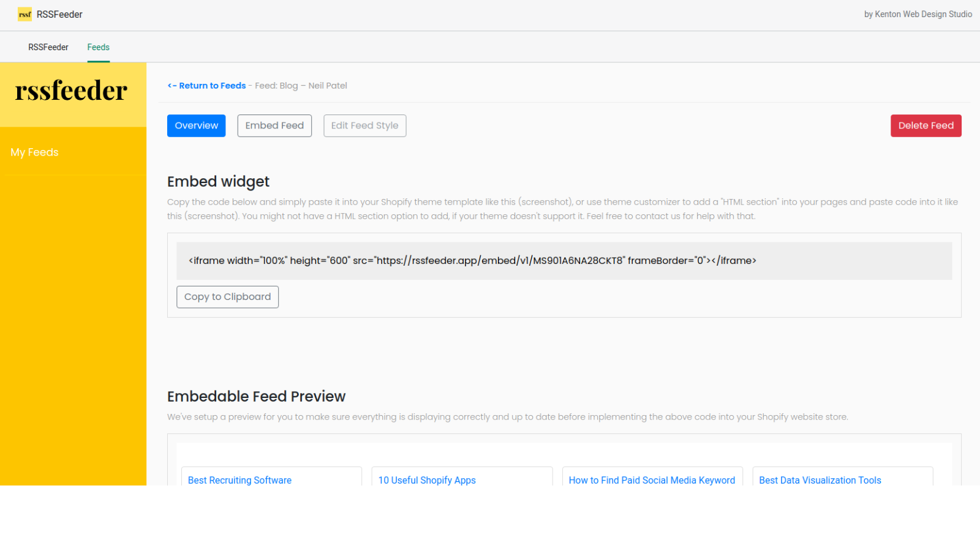Open Best Data Visualization Tools article

pos(820,481)
